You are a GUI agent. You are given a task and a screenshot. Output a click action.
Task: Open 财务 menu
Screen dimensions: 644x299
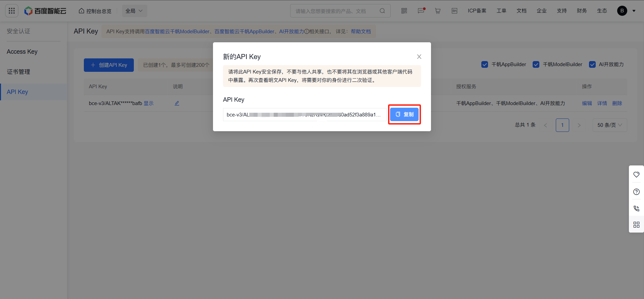[582, 11]
